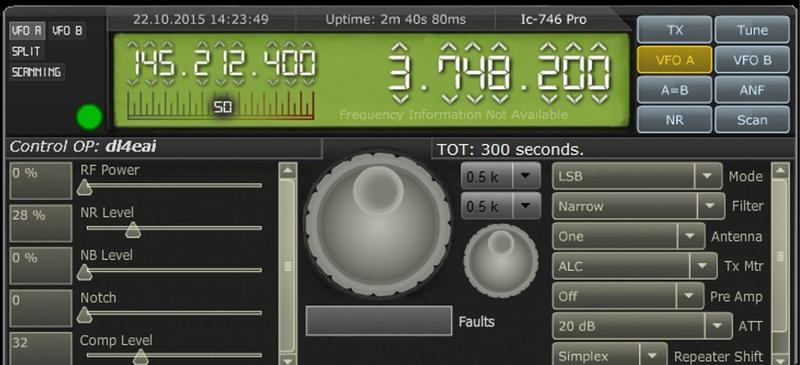Open the Antenna dropdown showing One
The height and width of the screenshot is (365, 800).
629,236
